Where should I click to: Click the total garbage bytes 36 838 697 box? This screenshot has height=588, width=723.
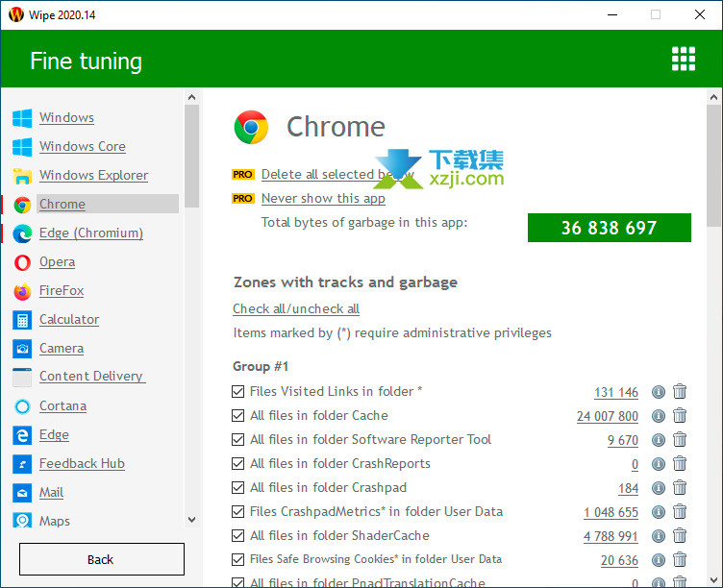click(x=610, y=228)
